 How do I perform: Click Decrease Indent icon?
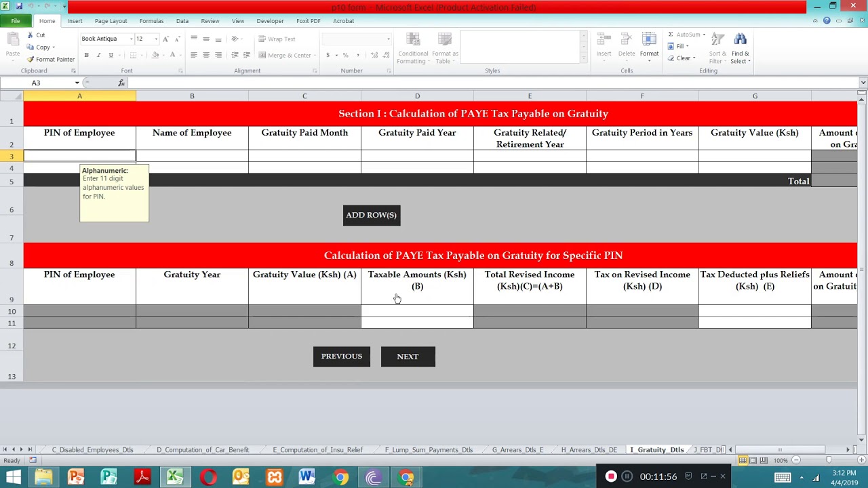pos(235,55)
